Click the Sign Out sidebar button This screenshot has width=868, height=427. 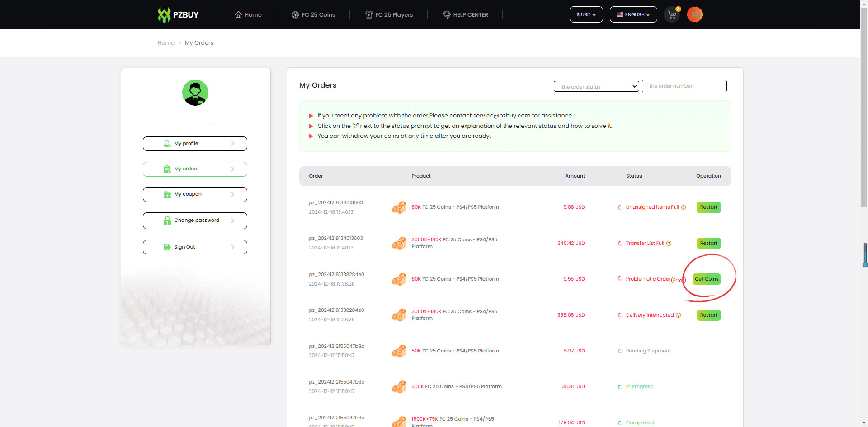[x=195, y=247]
